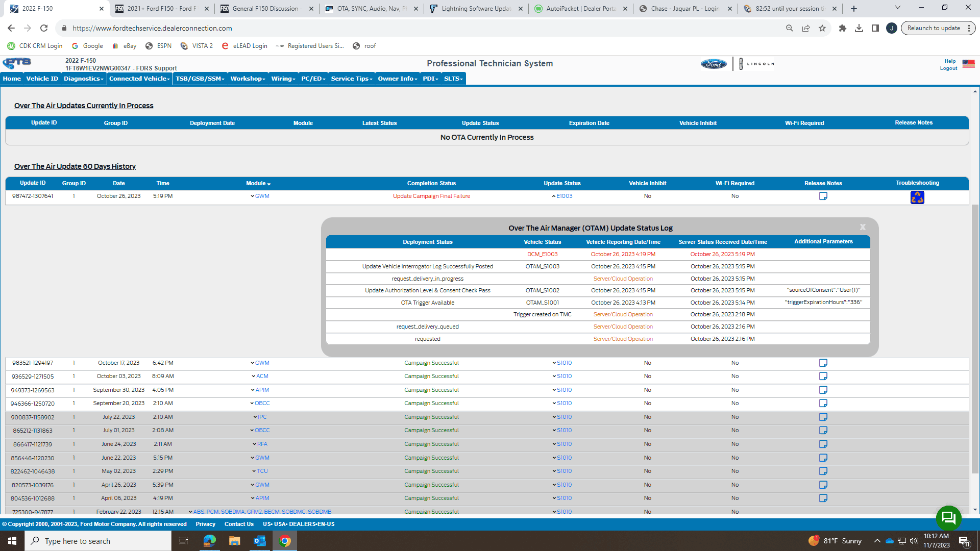Click the Vehicle ID link in navigation
Screen dimensions: 980x551
tap(42, 79)
